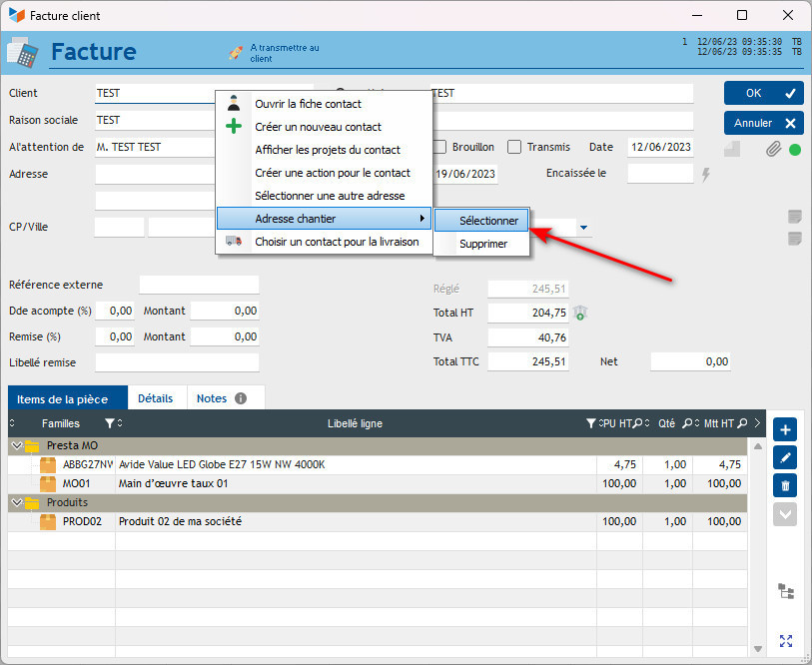812x665 pixels.
Task: Click the trash icon to delete the line
Action: pos(785,485)
